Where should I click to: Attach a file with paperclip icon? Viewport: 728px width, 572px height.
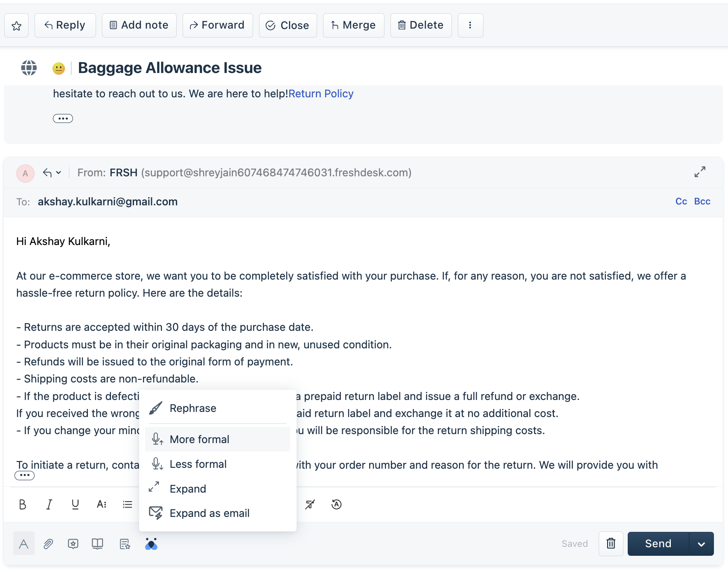tap(48, 544)
